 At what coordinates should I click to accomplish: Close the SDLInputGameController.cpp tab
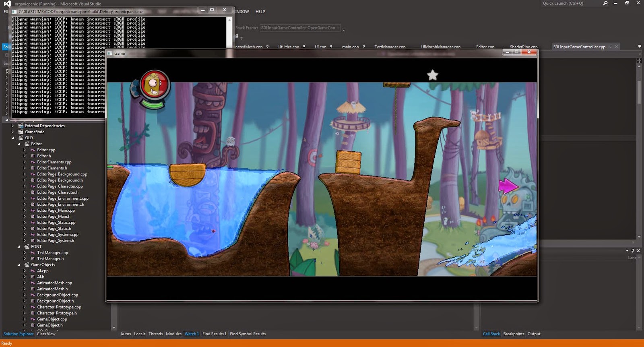[616, 47]
